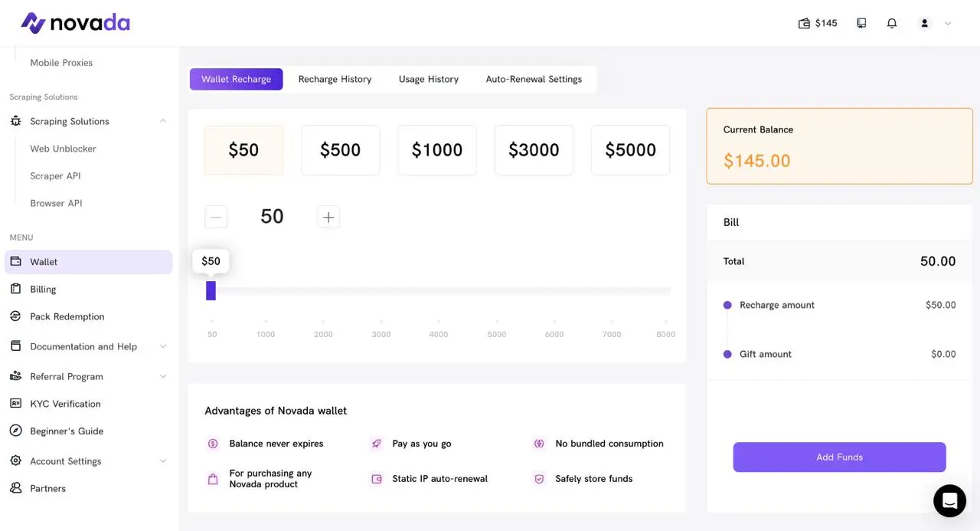Choose the $5000 preset amount
The width and height of the screenshot is (980, 531).
630,150
